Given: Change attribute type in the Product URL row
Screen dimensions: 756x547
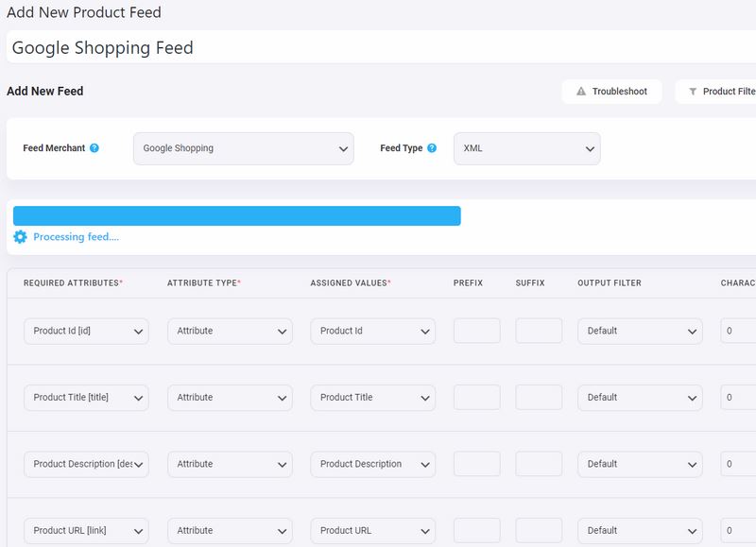Looking at the screenshot, I should coord(230,531).
